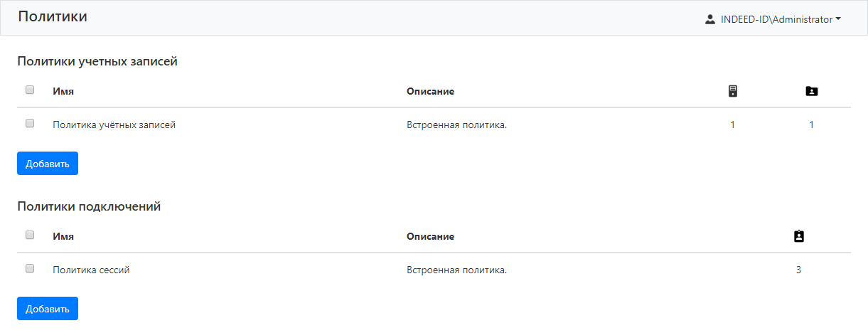868x333 pixels.
Task: Click 'Описание' header in connection policies table
Action: [x=430, y=236]
